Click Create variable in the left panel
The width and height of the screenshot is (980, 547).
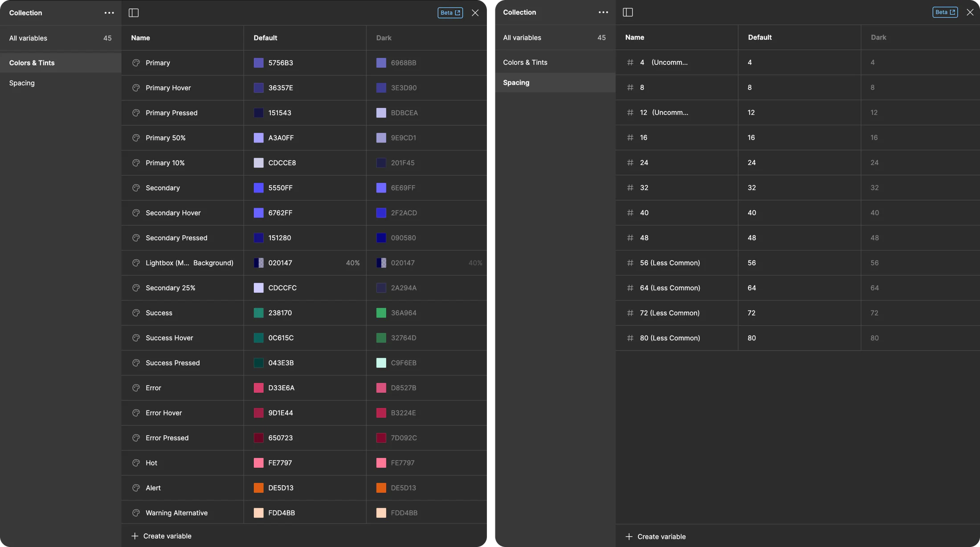(x=161, y=536)
